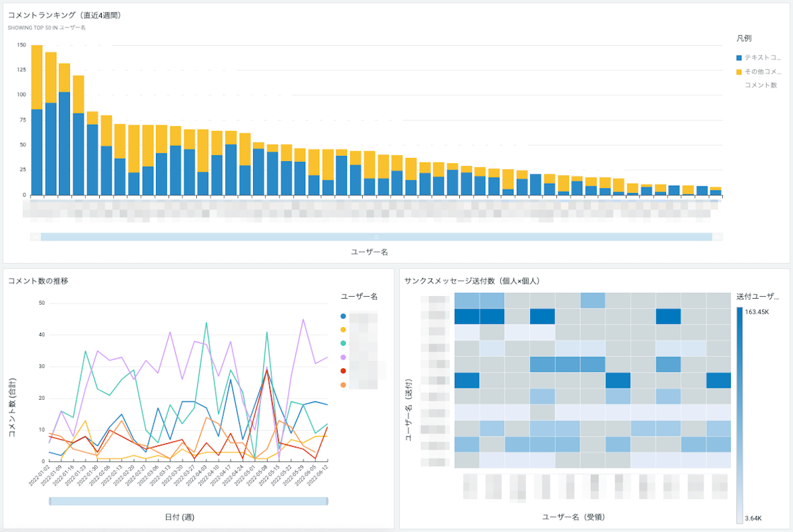Click the 2022-05-01 date label
Image resolution: width=793 pixels, height=532 pixels.
point(246,475)
